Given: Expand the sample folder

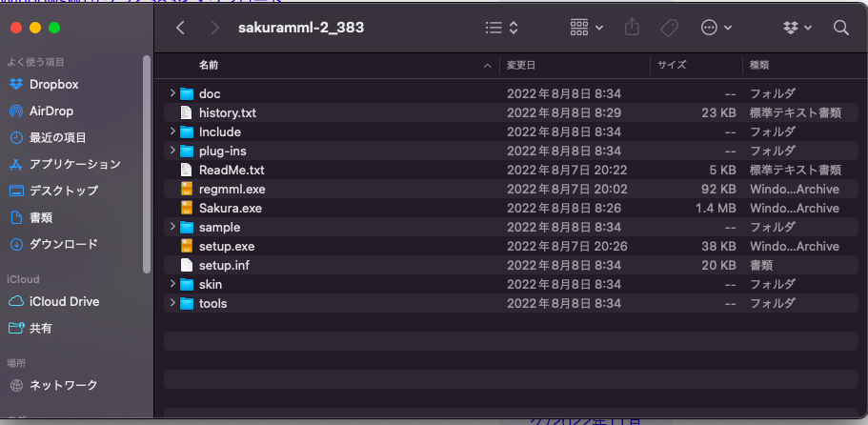Looking at the screenshot, I should point(172,227).
